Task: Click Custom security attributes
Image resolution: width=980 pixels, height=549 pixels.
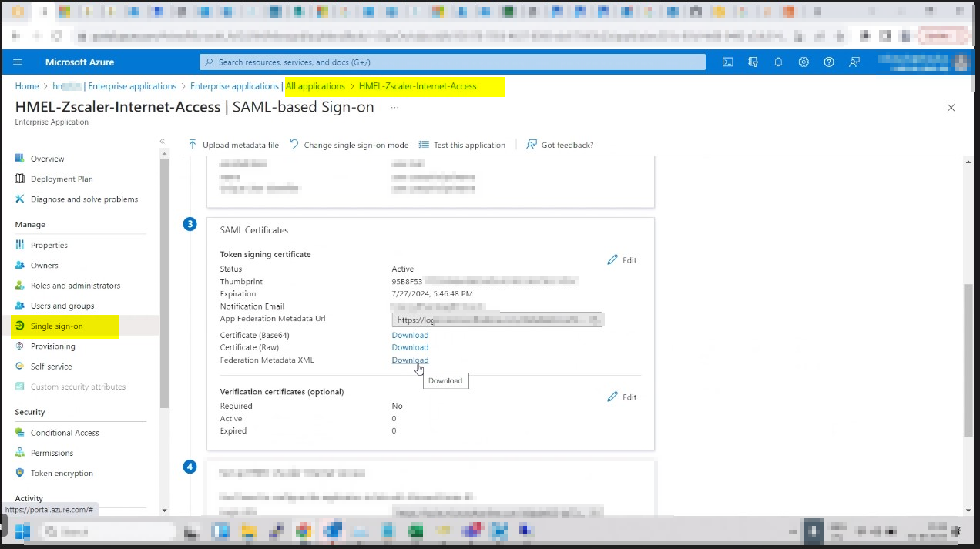Action: click(78, 387)
